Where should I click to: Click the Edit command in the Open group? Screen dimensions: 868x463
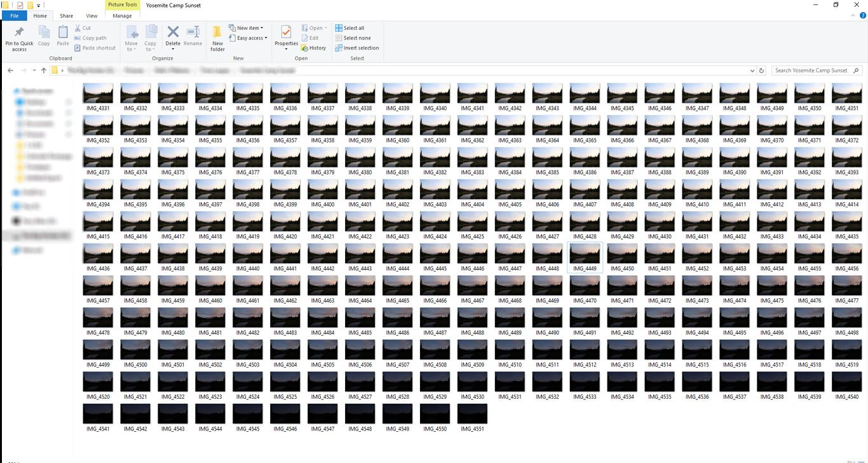tap(310, 38)
